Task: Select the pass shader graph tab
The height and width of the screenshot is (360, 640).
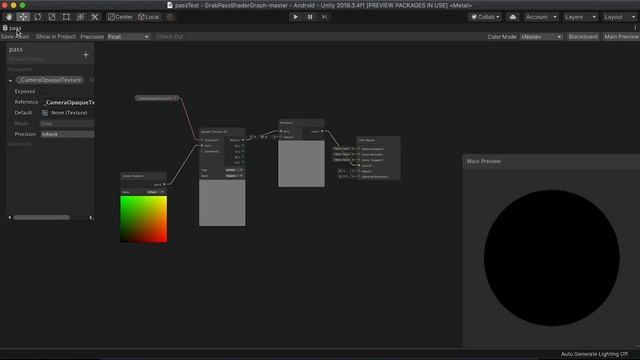Action: (x=12, y=28)
